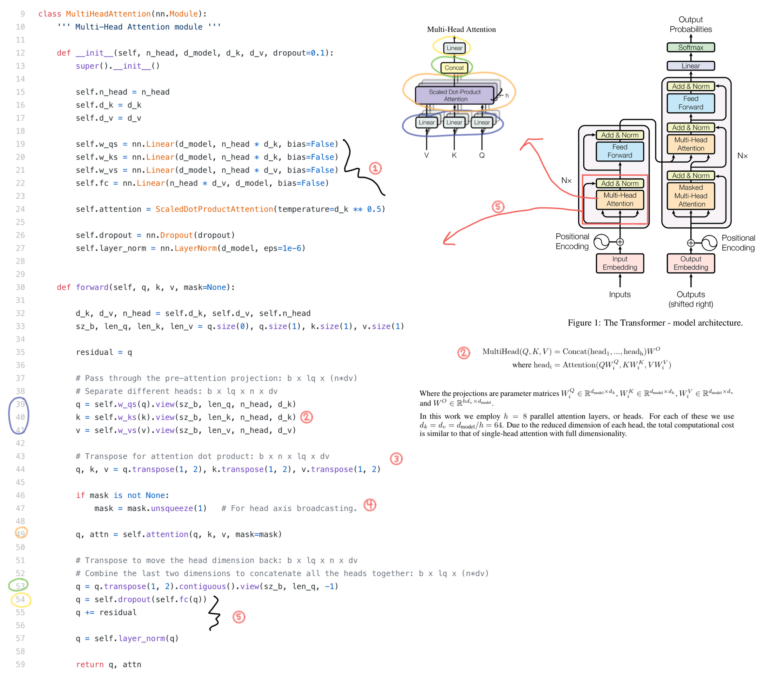784x678 pixels.
Task: Click the ScaledDotProductAttention class name in code
Action: tap(214, 209)
